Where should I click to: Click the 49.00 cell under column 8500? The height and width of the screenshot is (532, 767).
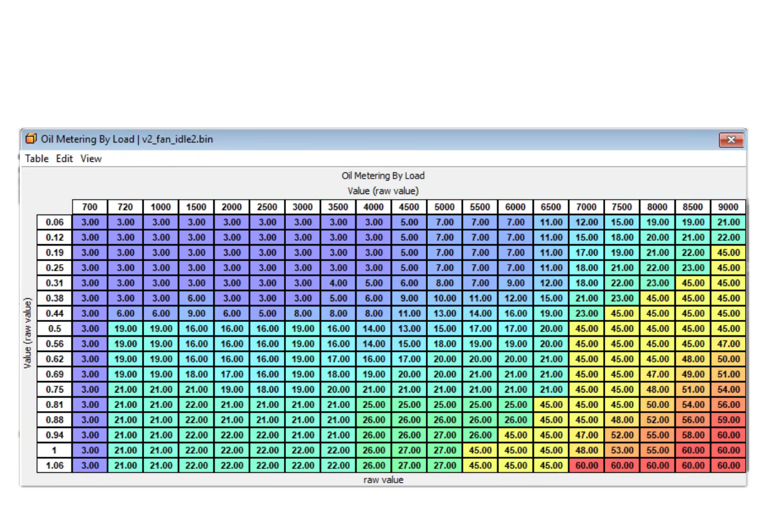tap(692, 374)
